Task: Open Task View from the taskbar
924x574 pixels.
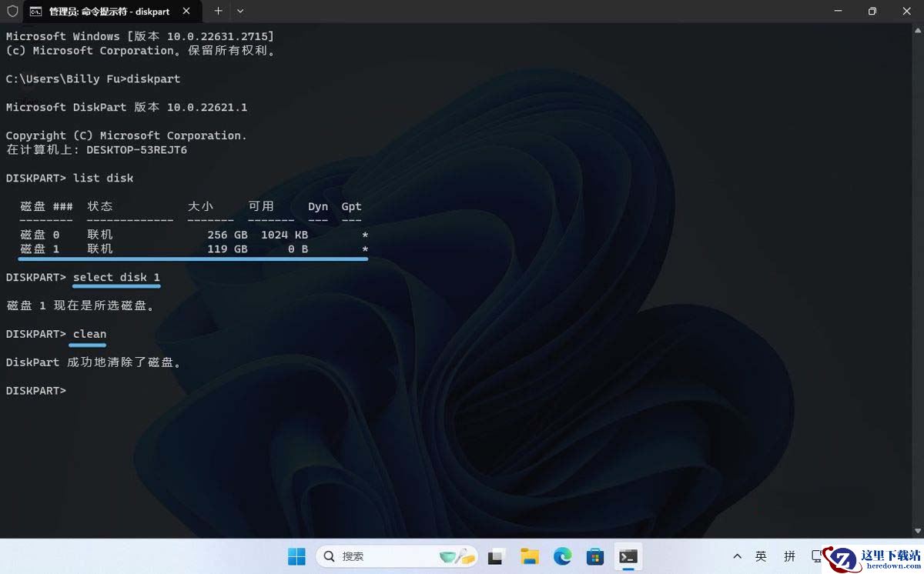Action: [497, 556]
